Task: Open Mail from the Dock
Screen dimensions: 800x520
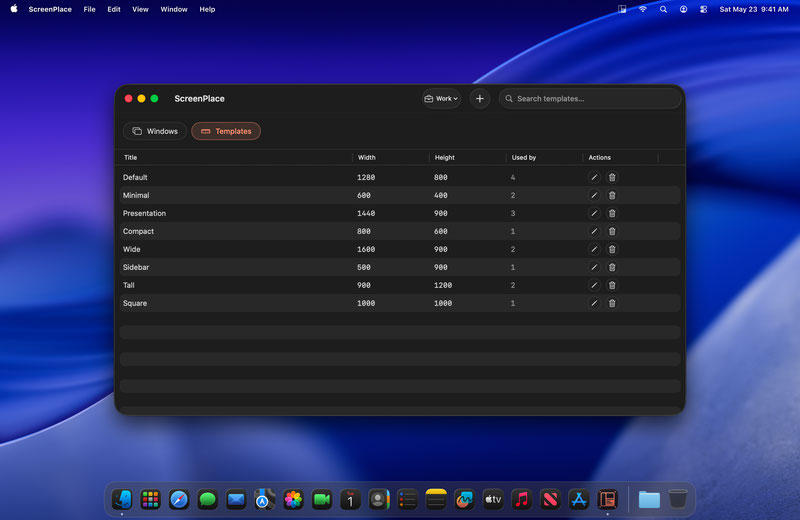Action: point(236,499)
